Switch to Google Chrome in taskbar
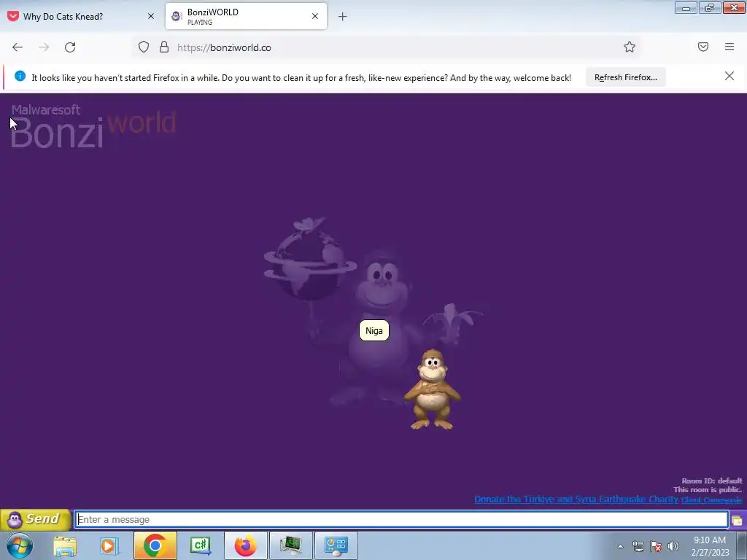This screenshot has width=747, height=560. pyautogui.click(x=155, y=545)
